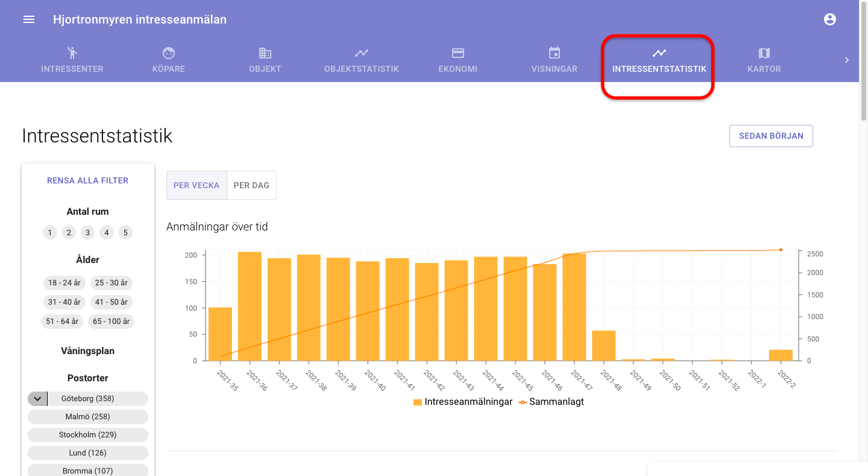Image resolution: width=868 pixels, height=476 pixels.
Task: Toggle the 3 rooms filter chip
Action: click(88, 233)
